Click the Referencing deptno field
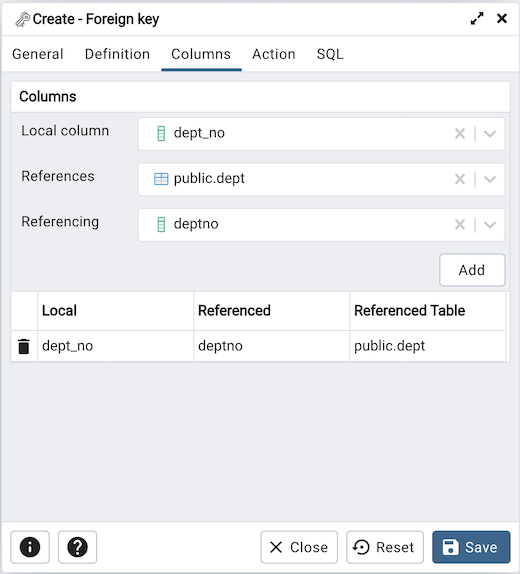 click(x=321, y=224)
